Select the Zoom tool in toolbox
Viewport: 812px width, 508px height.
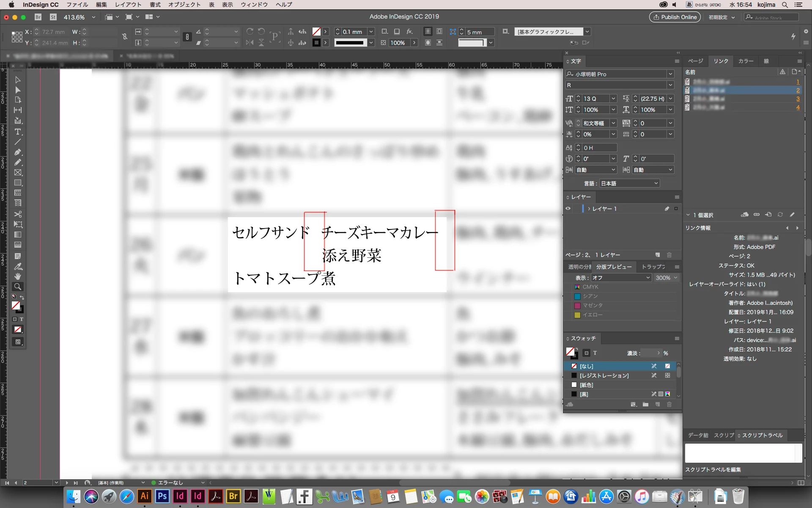point(18,287)
